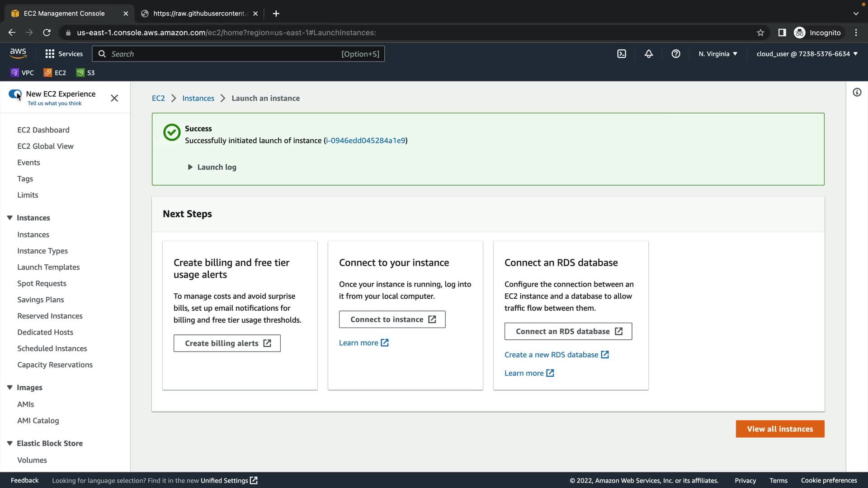The image size is (868, 488).
Task: Open the instance ID link i-0946edd045284a1e9
Action: [x=365, y=141]
